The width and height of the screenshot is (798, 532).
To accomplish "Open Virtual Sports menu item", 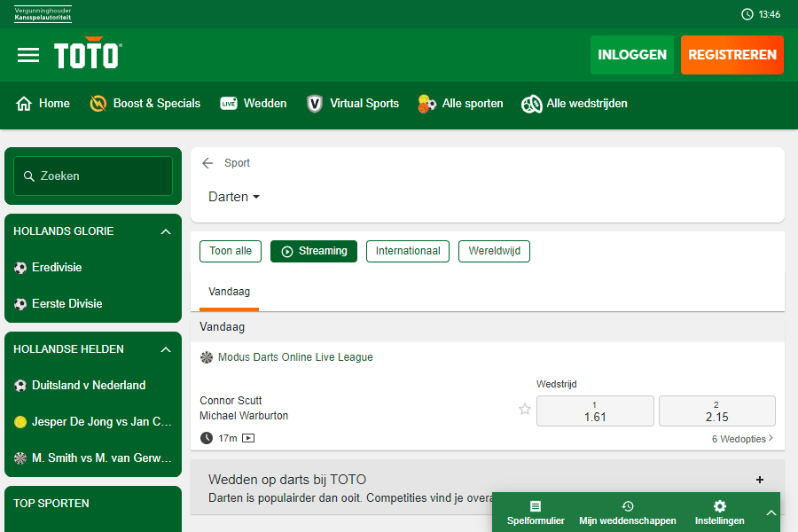I will pyautogui.click(x=353, y=104).
